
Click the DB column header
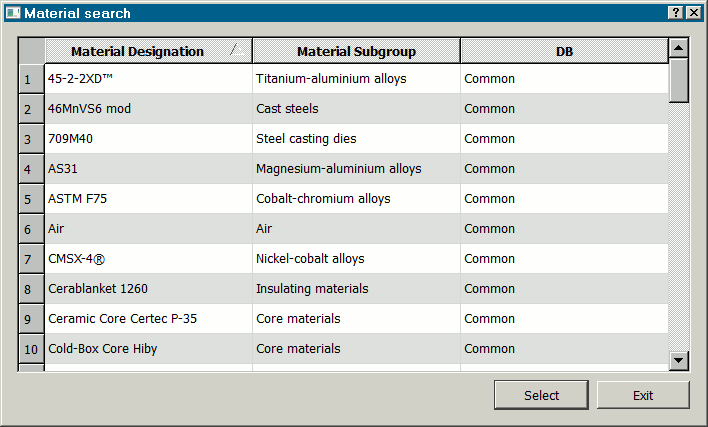click(564, 52)
